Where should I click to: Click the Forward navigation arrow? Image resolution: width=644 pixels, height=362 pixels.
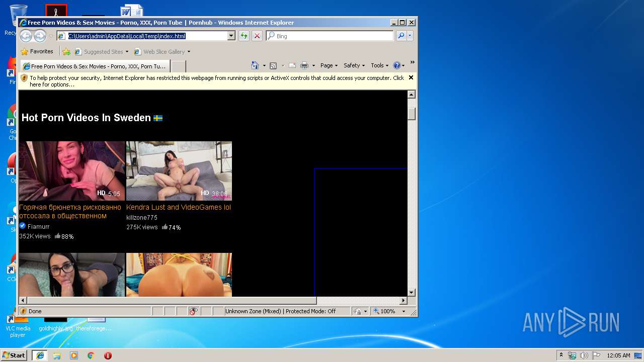coord(40,36)
